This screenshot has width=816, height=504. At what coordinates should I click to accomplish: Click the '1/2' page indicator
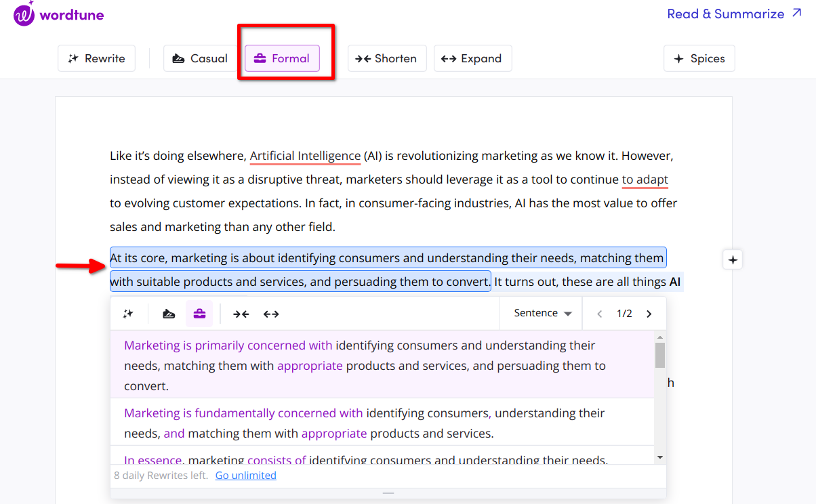pyautogui.click(x=624, y=314)
